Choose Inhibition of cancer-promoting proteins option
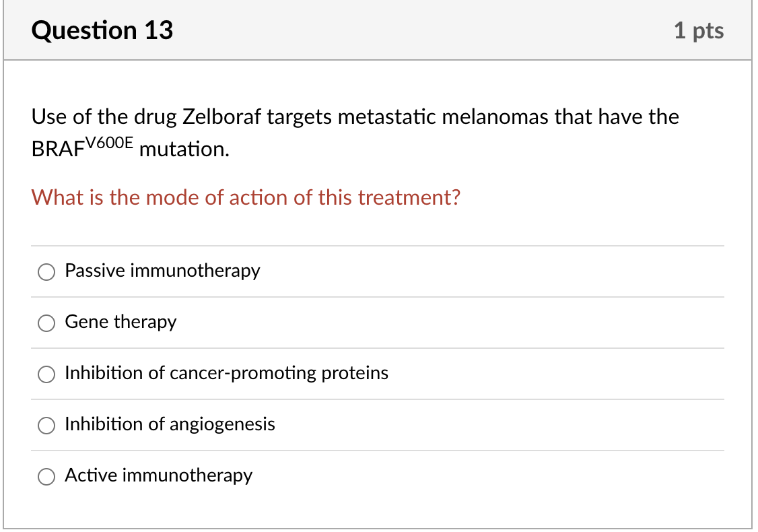 [46, 374]
